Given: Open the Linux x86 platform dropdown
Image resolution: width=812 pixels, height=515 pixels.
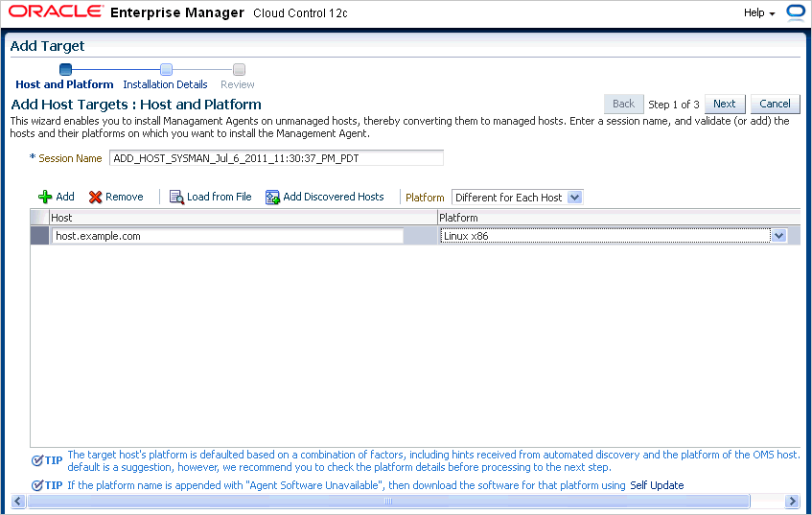Looking at the screenshot, I should 614,236.
